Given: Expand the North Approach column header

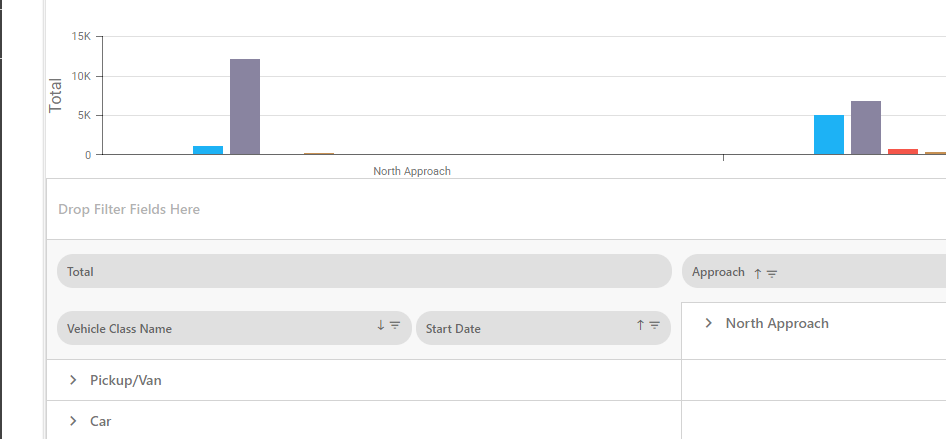Looking at the screenshot, I should click(x=709, y=323).
